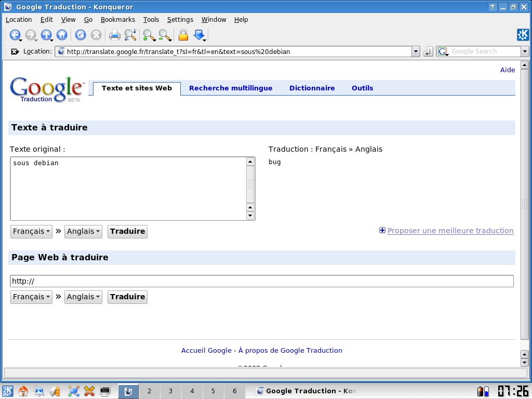Click Traduire button under text box
Image resolution: width=532 pixels, height=399 pixels.
(128, 231)
